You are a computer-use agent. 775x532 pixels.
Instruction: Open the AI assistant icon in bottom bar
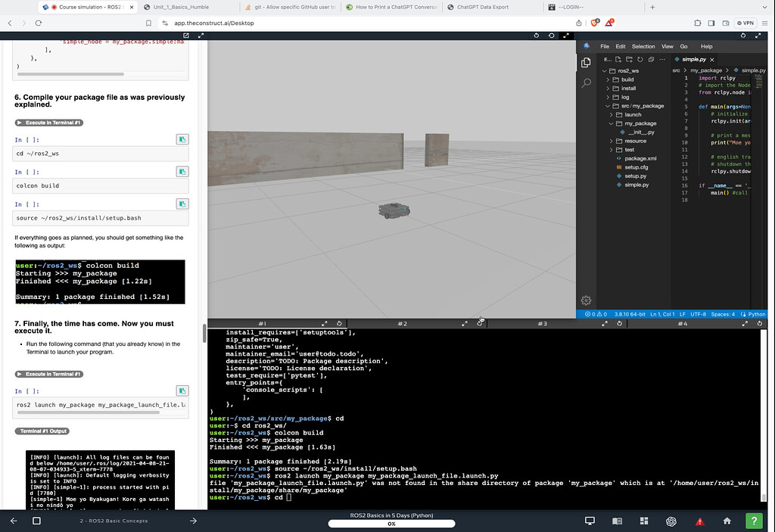671,521
